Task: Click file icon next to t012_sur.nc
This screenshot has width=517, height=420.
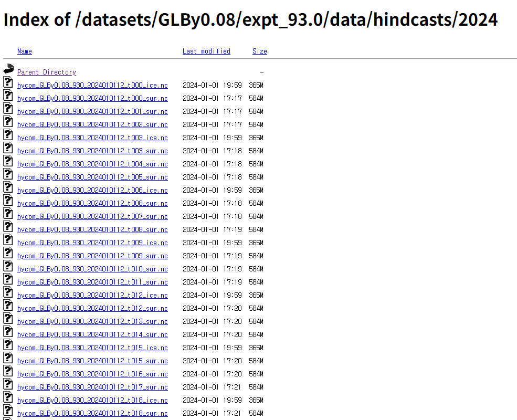Action: pos(8,305)
